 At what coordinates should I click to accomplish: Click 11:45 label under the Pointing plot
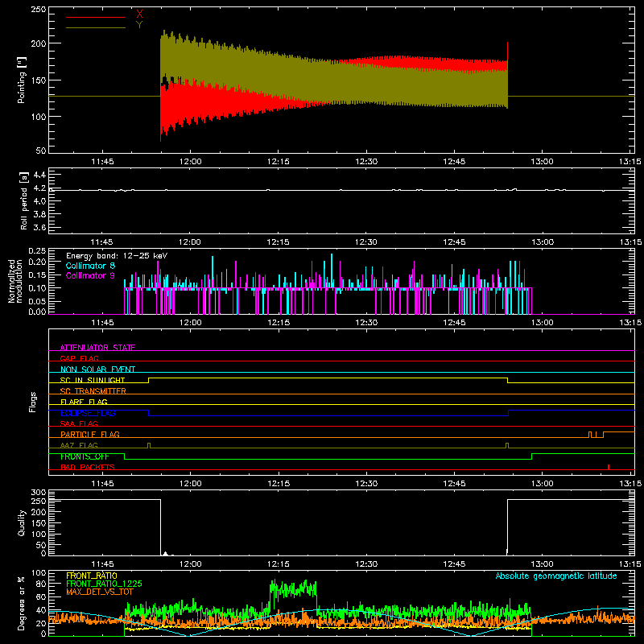pyautogui.click(x=102, y=162)
